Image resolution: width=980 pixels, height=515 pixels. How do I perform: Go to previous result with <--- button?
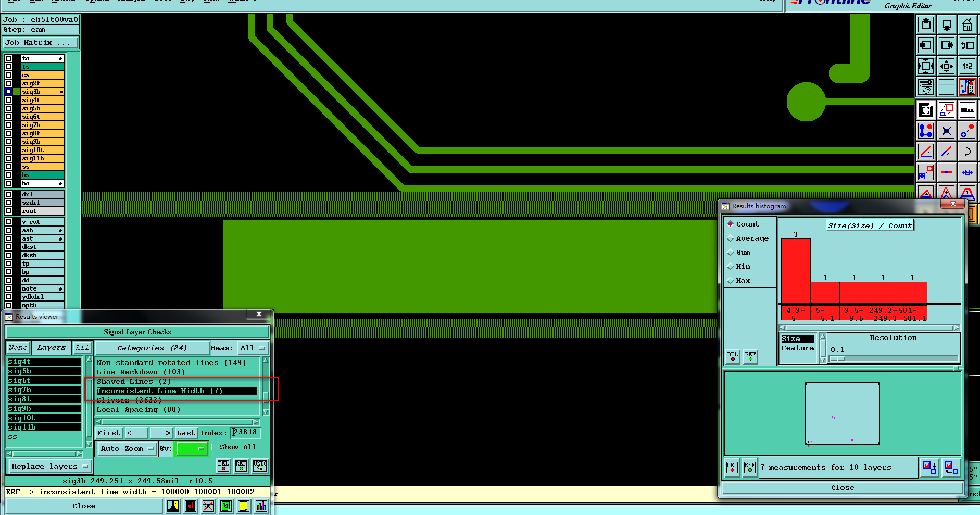[136, 433]
